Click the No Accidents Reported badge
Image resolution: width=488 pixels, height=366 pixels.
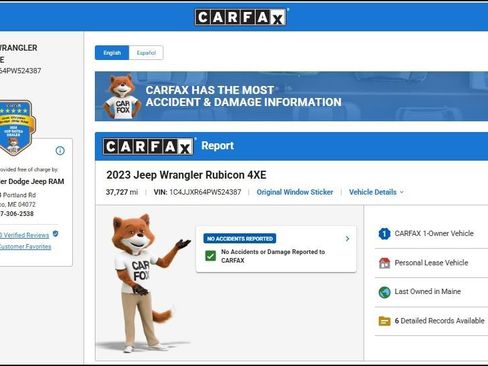240,239
